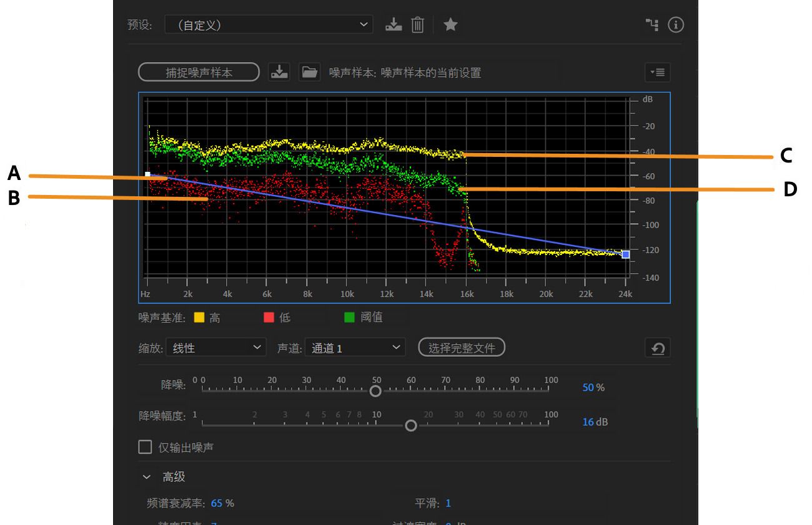The height and width of the screenshot is (525, 812).
Task: Mark the preset as favorite with star
Action: pos(450,24)
